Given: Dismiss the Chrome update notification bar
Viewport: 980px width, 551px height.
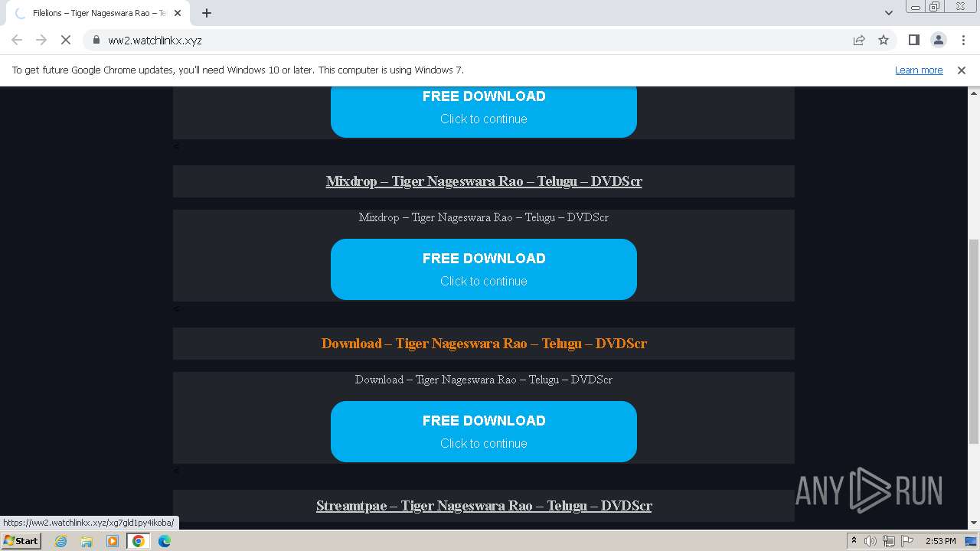Looking at the screenshot, I should point(962,70).
